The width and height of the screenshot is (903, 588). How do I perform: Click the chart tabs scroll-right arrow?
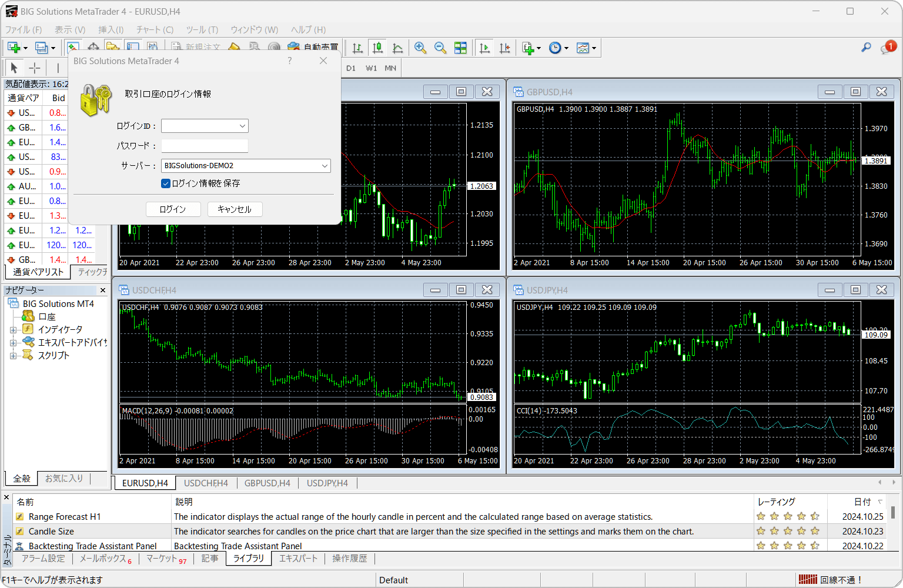pos(894,482)
